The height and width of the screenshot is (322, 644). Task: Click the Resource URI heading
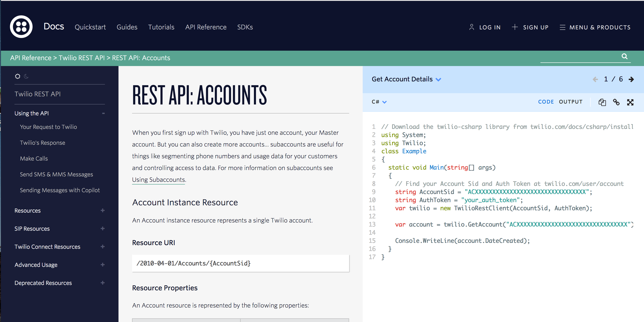point(154,242)
